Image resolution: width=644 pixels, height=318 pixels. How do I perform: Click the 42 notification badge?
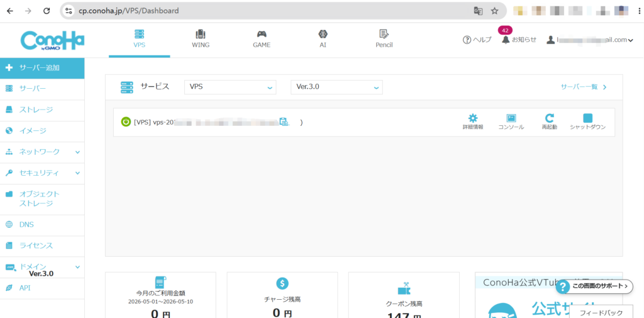pyautogui.click(x=505, y=30)
